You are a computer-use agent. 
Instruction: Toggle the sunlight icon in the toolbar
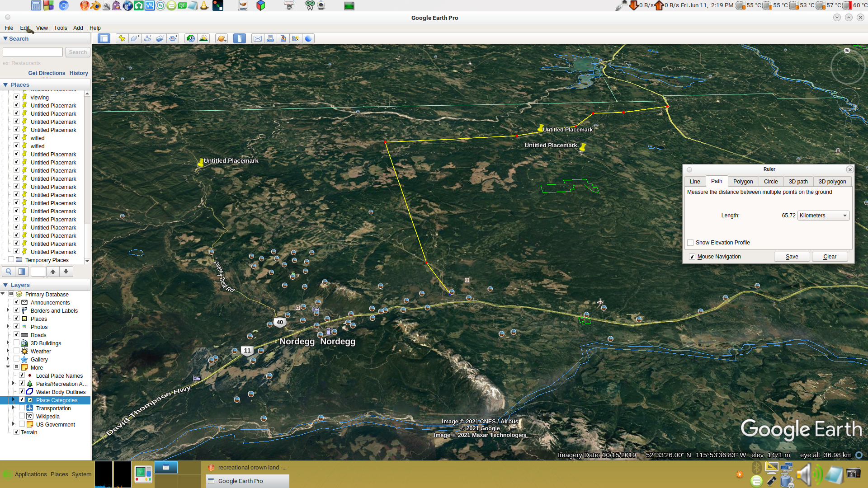(204, 38)
